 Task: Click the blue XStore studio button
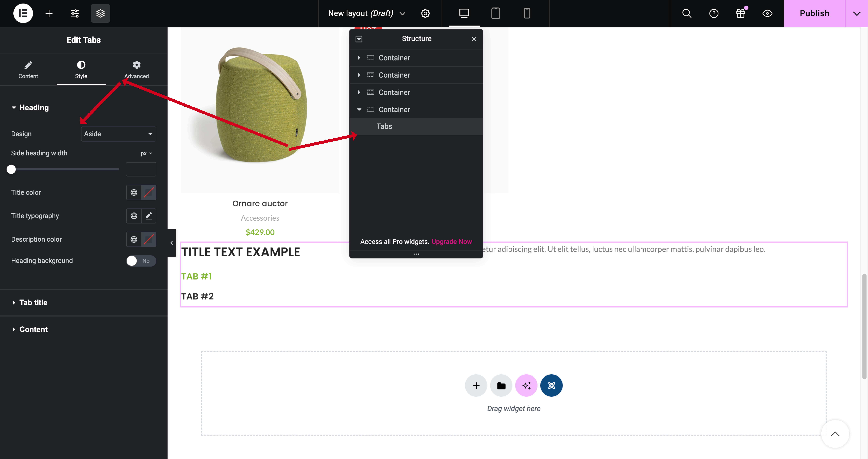coord(551,386)
